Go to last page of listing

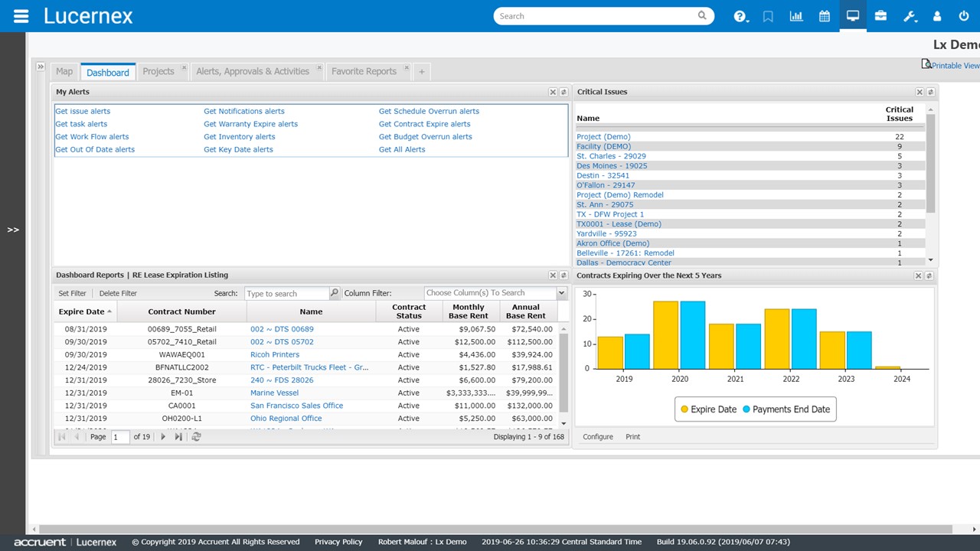178,437
